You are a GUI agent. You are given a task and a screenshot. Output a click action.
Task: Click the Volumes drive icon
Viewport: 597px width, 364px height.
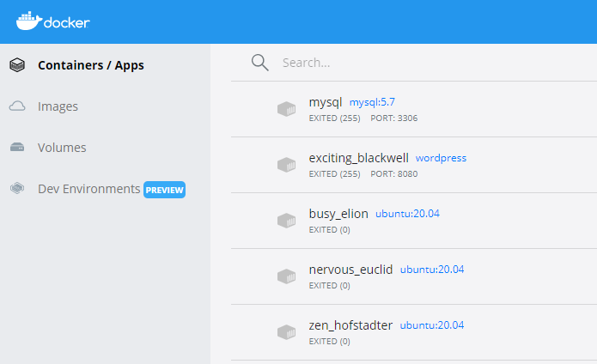17,147
